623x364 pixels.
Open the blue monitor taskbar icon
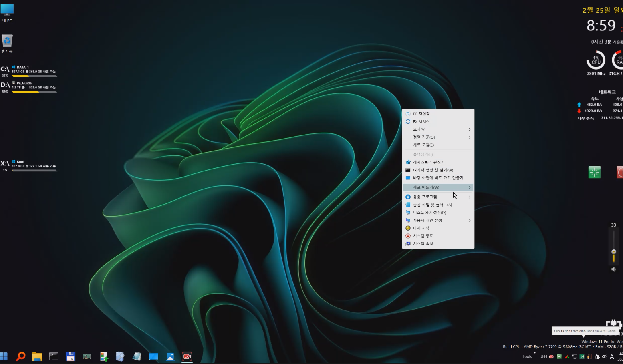(153, 356)
